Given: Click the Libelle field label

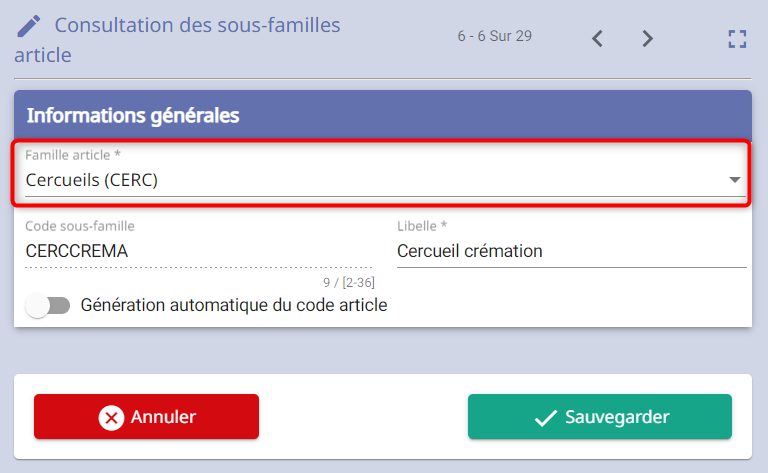Looking at the screenshot, I should tap(422, 226).
